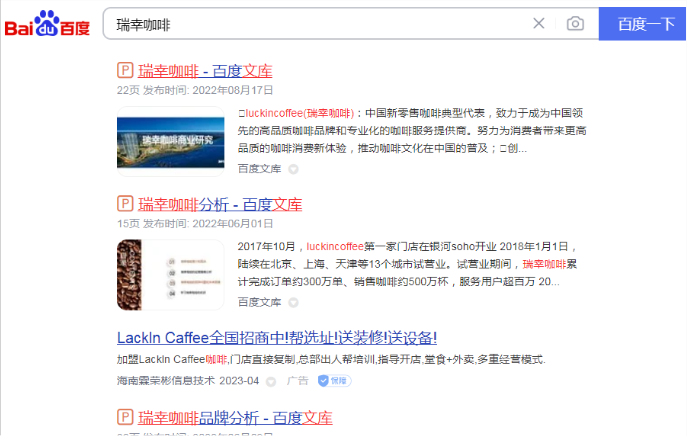Click the PPT icon beside first Wenku result

click(125, 71)
